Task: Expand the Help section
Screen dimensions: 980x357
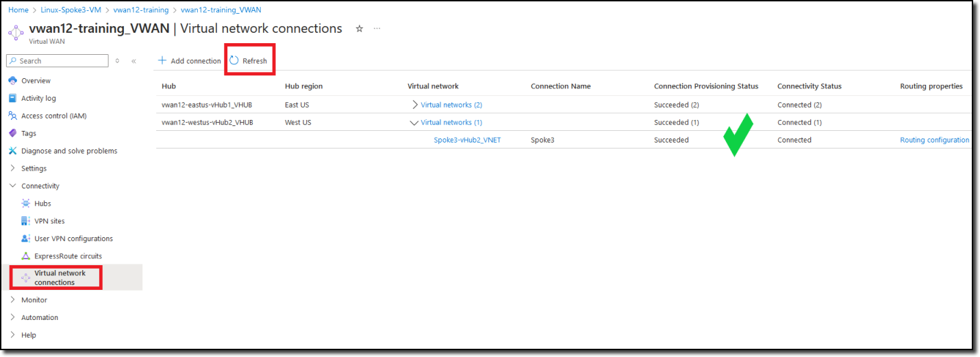Action: [13, 335]
